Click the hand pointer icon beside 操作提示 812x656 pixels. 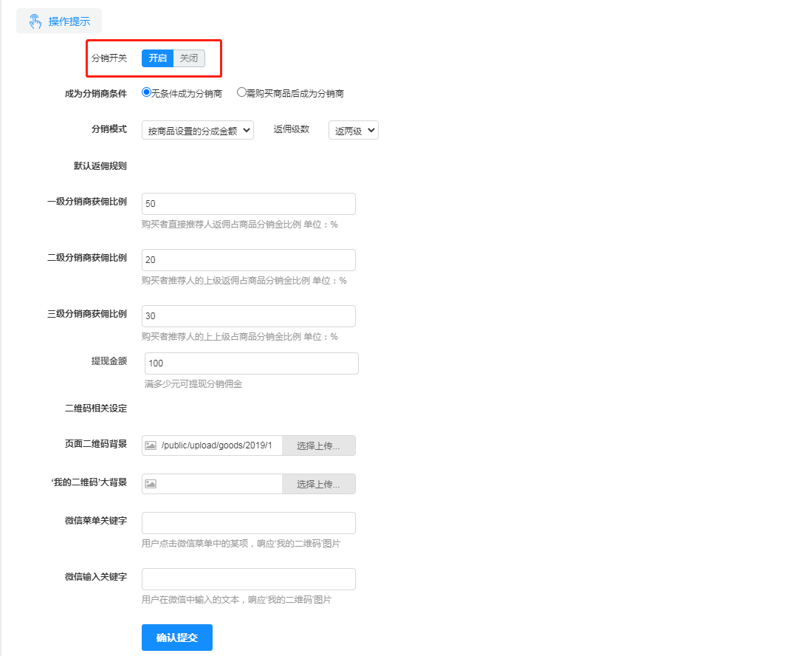click(x=34, y=21)
